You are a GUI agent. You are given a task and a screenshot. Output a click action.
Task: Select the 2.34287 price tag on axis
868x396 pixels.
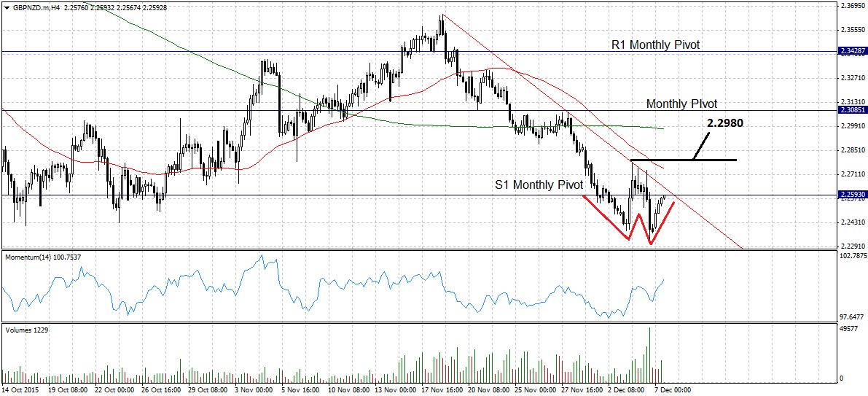[x=852, y=52]
